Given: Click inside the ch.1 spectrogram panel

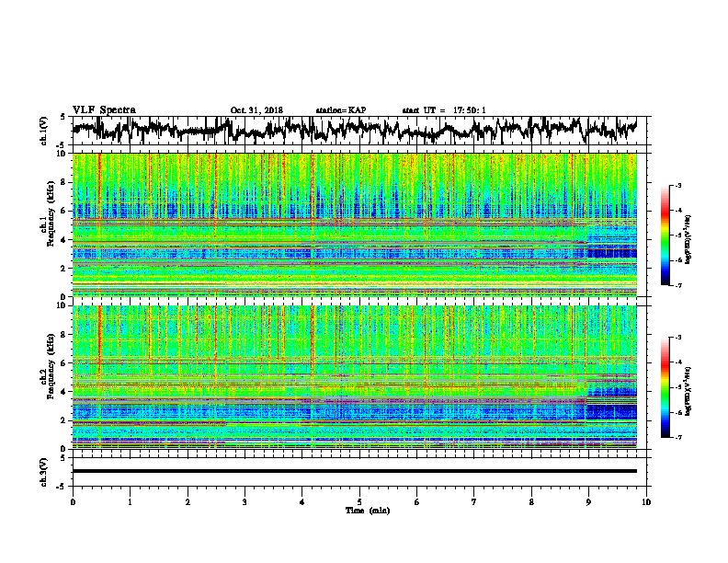Looking at the screenshot, I should [x=355, y=224].
